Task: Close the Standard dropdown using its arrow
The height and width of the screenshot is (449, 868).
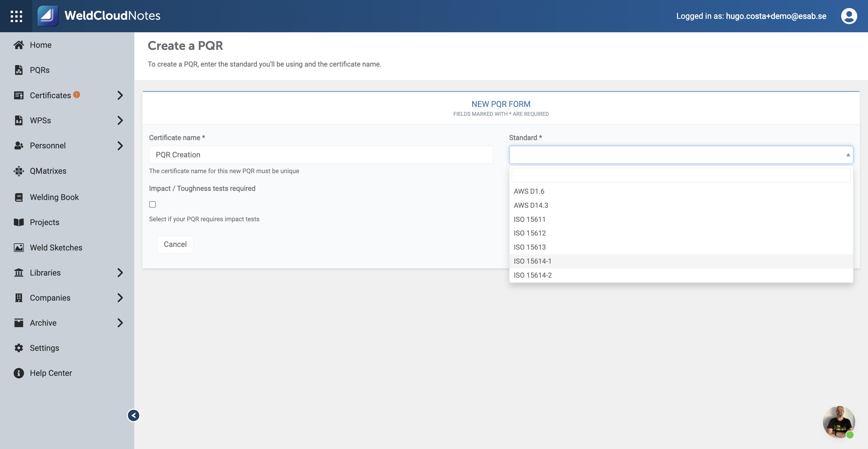Action: pos(848,155)
